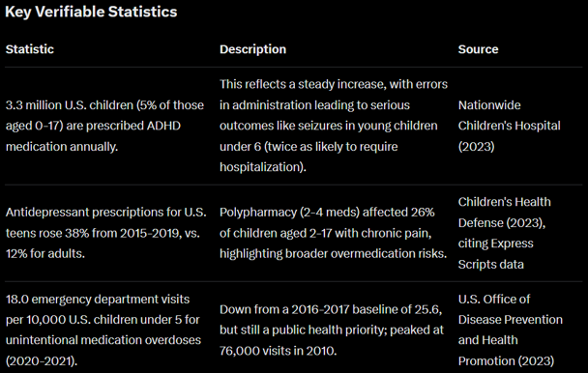
Task: Click the 2016-2017 baseline of 25.6 text
Action: 367,309
